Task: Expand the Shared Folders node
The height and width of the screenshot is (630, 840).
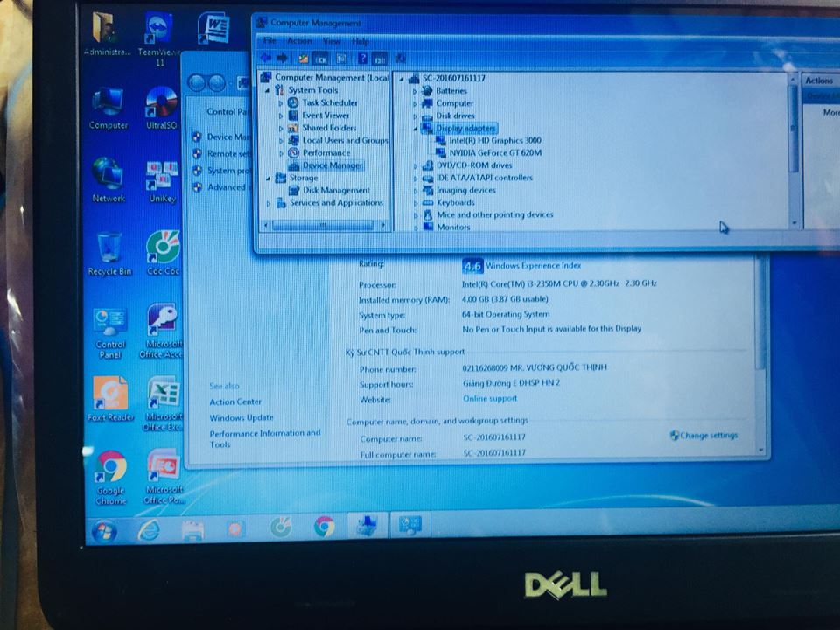Action: 281,128
